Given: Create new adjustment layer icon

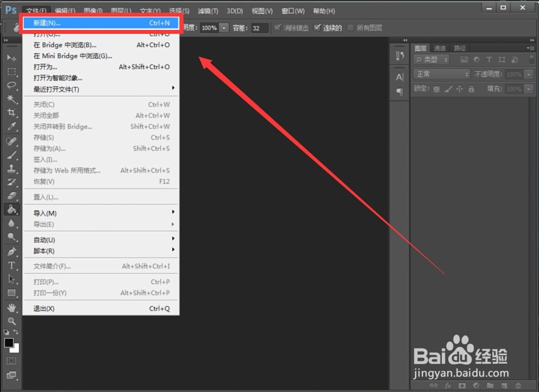Looking at the screenshot, I should [x=476, y=385].
